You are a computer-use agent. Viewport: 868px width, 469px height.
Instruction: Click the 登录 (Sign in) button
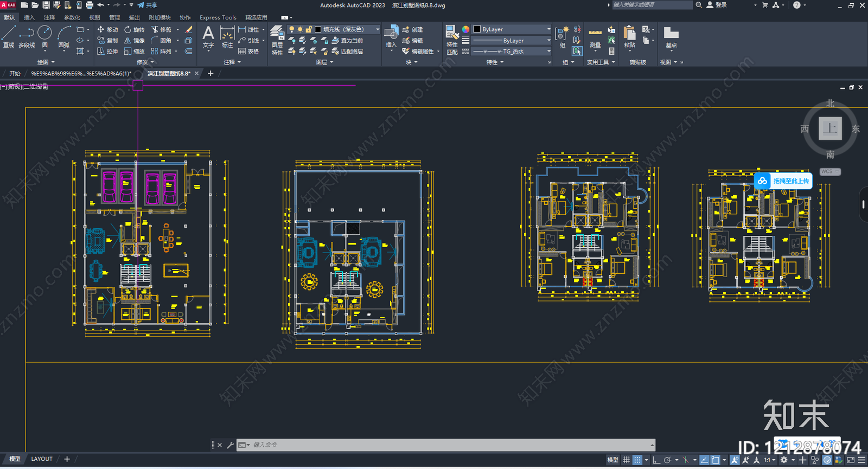click(x=717, y=5)
